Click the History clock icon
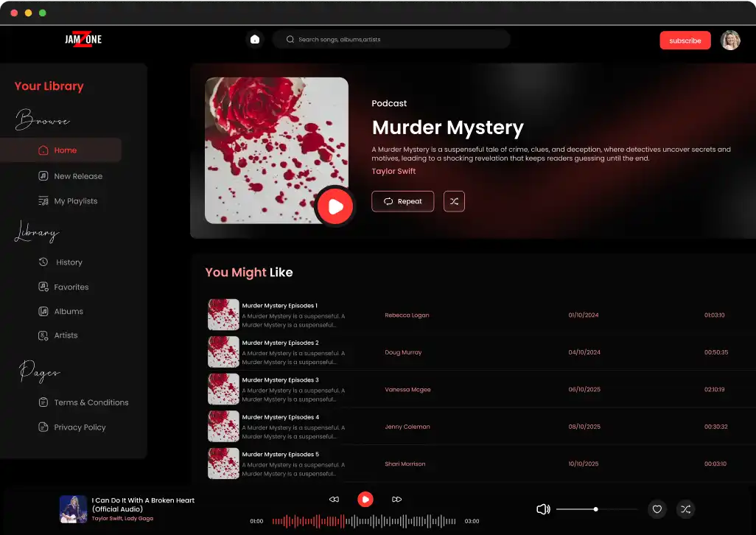 click(x=43, y=262)
